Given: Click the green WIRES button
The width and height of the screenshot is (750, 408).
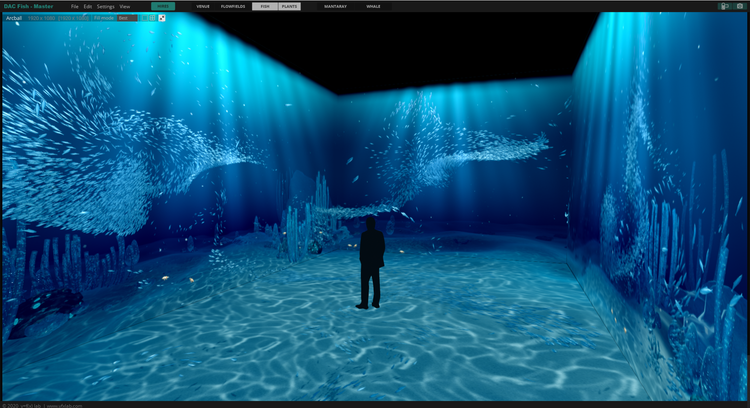Looking at the screenshot, I should coord(163,6).
